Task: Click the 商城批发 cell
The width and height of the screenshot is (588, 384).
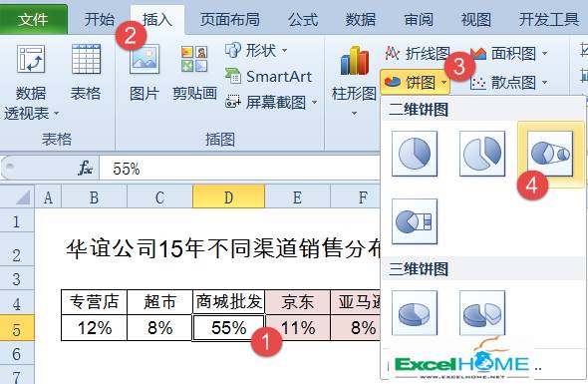Action: [x=229, y=302]
